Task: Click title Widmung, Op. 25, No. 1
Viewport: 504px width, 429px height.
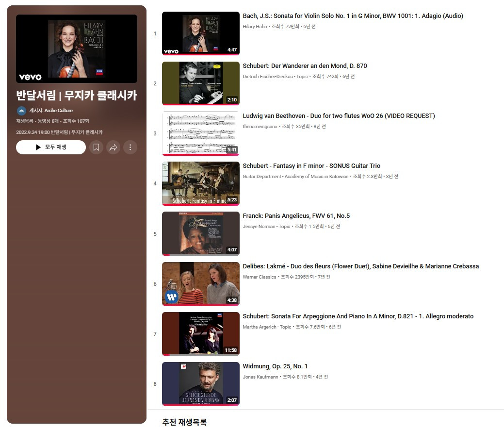Action: tap(275, 366)
